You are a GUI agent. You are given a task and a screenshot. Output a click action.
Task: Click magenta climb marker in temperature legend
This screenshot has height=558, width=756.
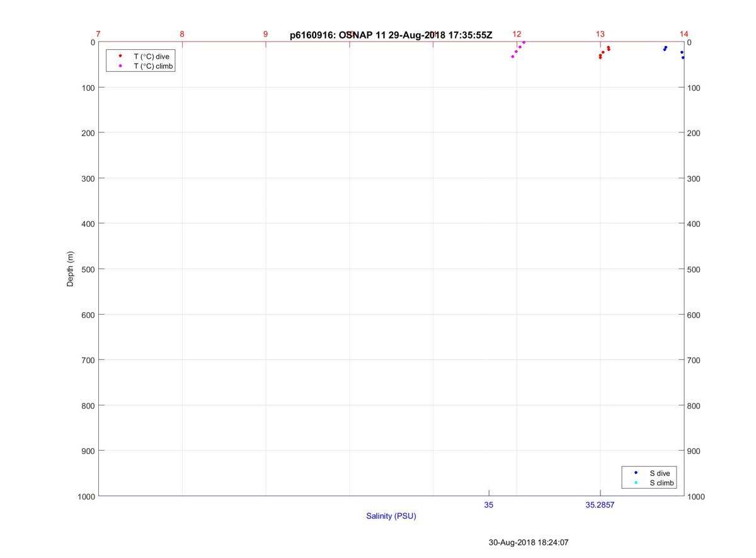click(120, 66)
